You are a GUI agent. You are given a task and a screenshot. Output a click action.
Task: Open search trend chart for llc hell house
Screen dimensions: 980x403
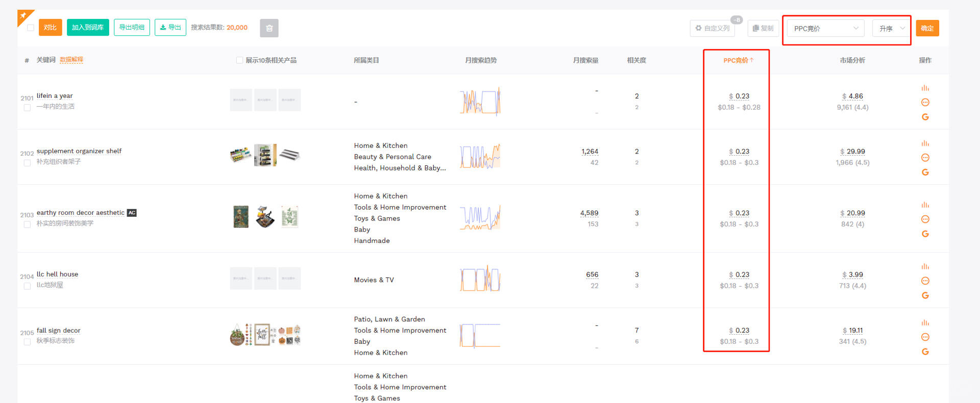pos(480,279)
